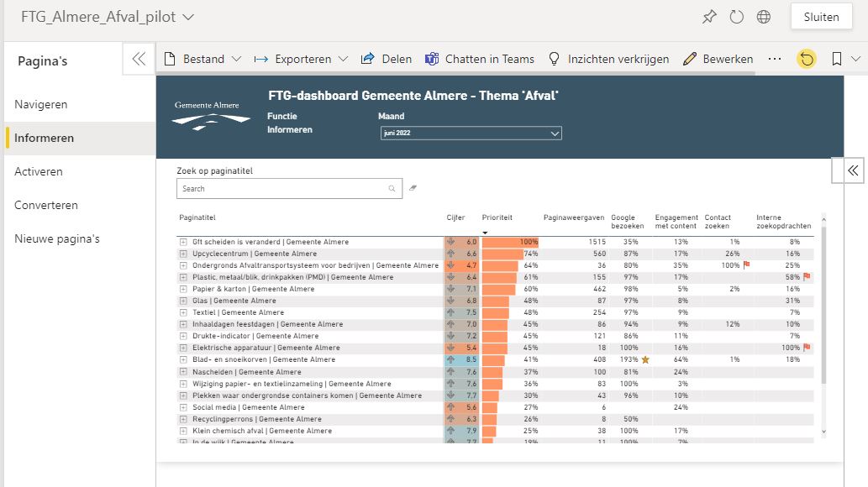Click the Bestand document icon

[170, 59]
